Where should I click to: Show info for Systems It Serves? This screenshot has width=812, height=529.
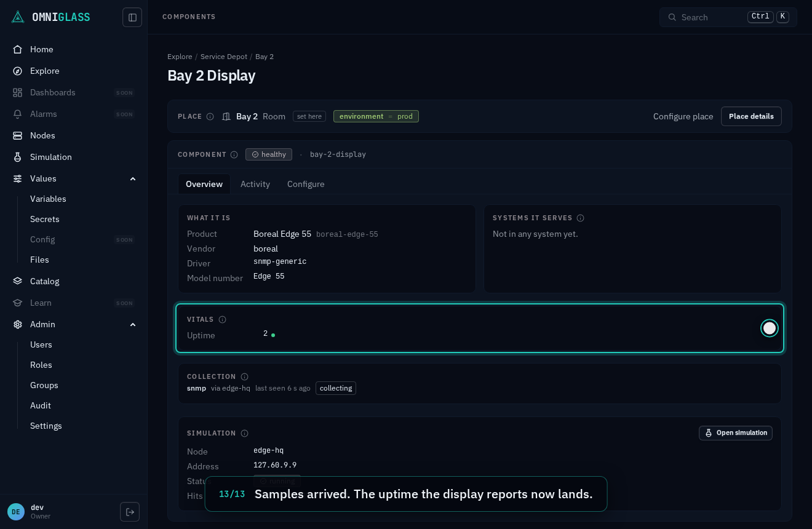[580, 218]
